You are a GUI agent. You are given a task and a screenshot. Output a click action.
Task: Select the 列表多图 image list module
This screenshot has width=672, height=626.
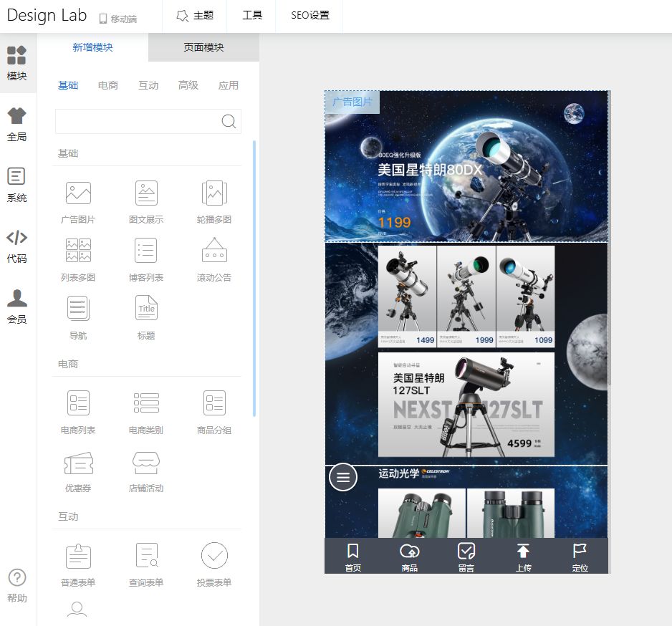[78, 261]
